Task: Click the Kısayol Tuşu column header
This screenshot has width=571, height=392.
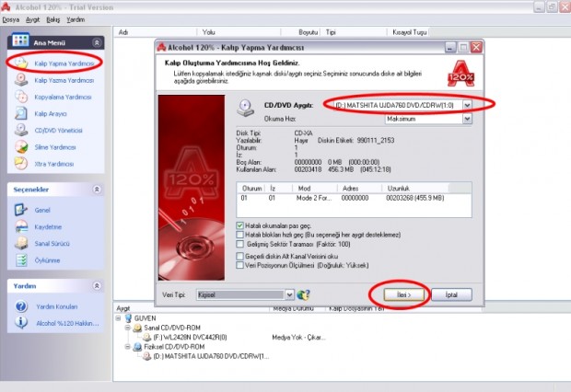Action: point(409,32)
